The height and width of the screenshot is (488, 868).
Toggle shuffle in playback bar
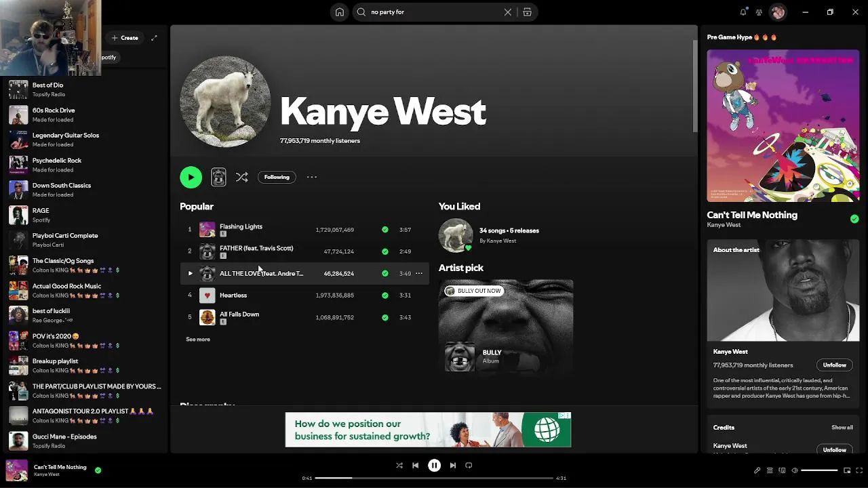pyautogui.click(x=399, y=466)
